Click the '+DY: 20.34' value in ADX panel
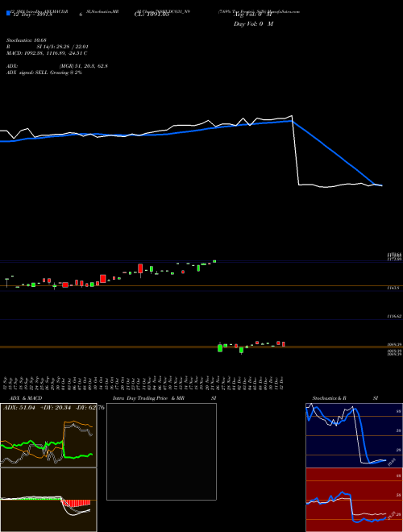403x532 pixels. 56,408
